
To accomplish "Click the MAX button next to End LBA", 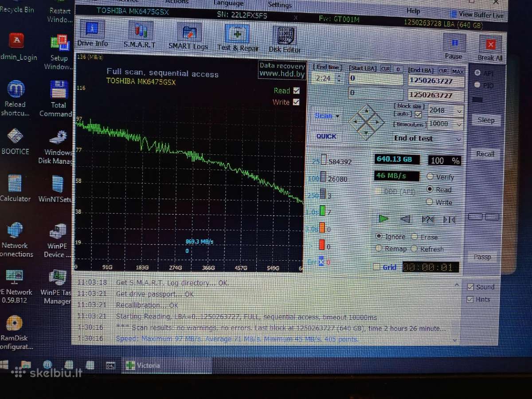I will coord(458,71).
